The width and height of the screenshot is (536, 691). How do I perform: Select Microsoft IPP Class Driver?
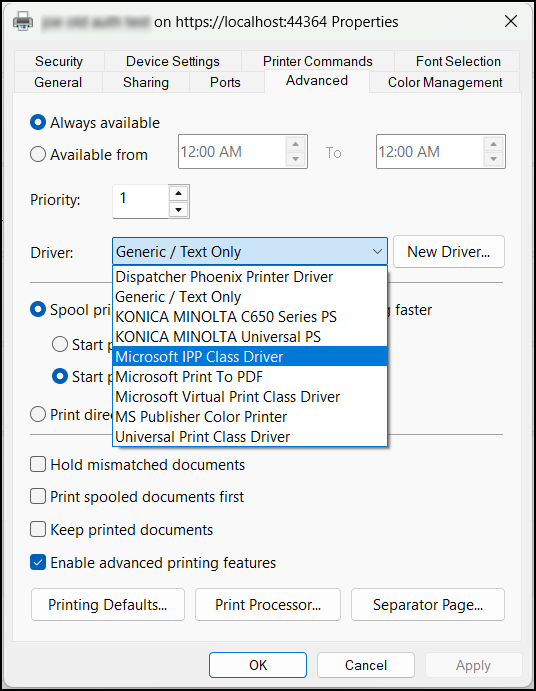coord(250,356)
